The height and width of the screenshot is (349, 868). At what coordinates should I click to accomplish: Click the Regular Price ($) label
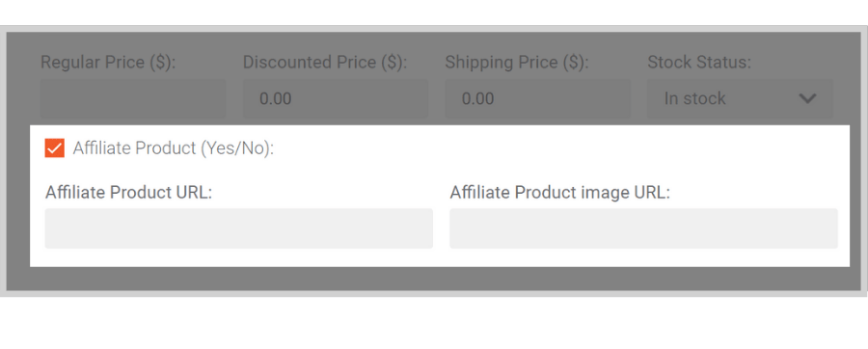pos(108,63)
